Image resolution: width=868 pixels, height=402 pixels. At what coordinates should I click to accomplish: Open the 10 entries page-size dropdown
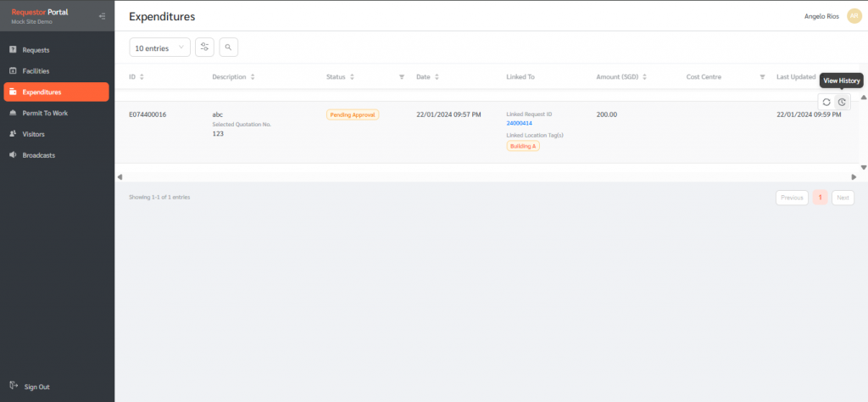pyautogui.click(x=159, y=48)
